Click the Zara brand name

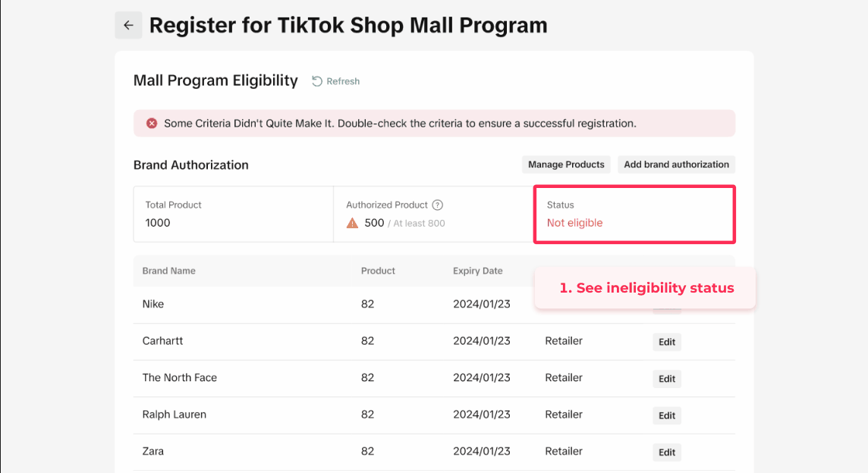tap(153, 451)
